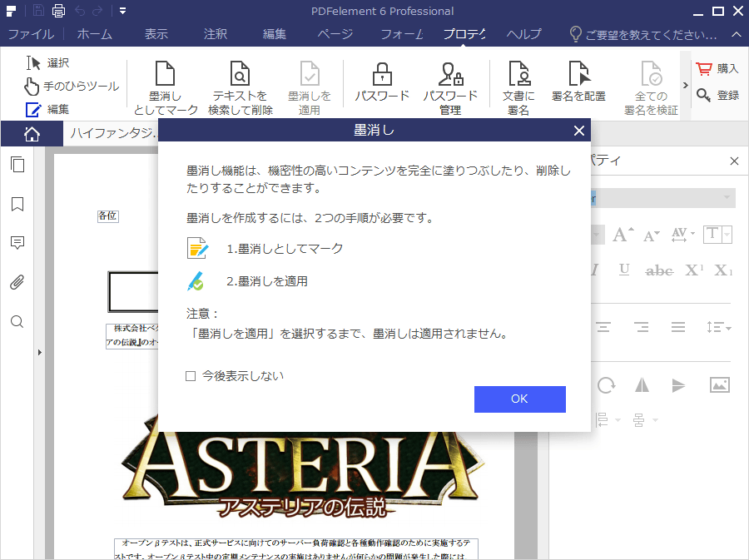Image resolution: width=749 pixels, height=560 pixels.
Task: Click the 登録 button
Action: click(x=717, y=95)
